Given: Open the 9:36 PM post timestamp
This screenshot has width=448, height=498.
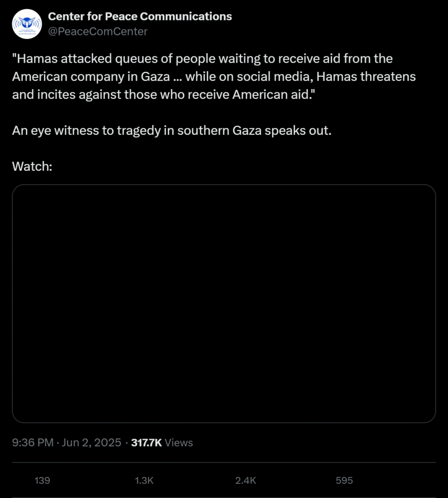Looking at the screenshot, I should (x=33, y=443).
